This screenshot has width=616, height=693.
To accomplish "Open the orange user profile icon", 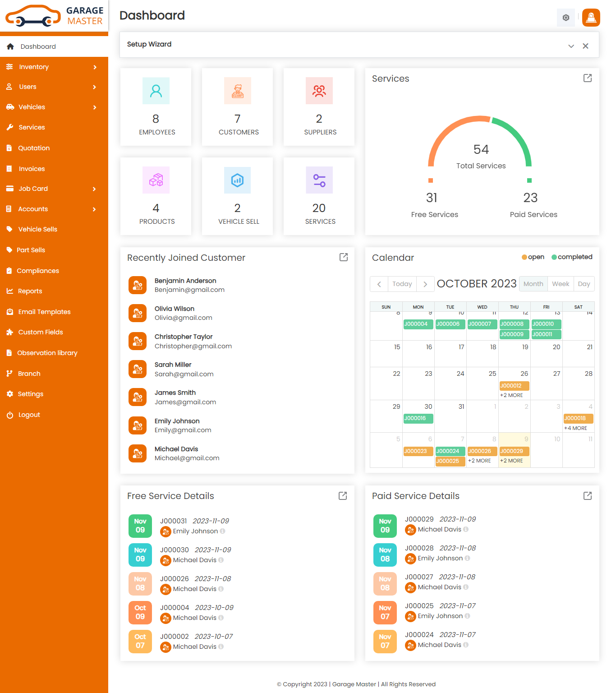I will (591, 18).
